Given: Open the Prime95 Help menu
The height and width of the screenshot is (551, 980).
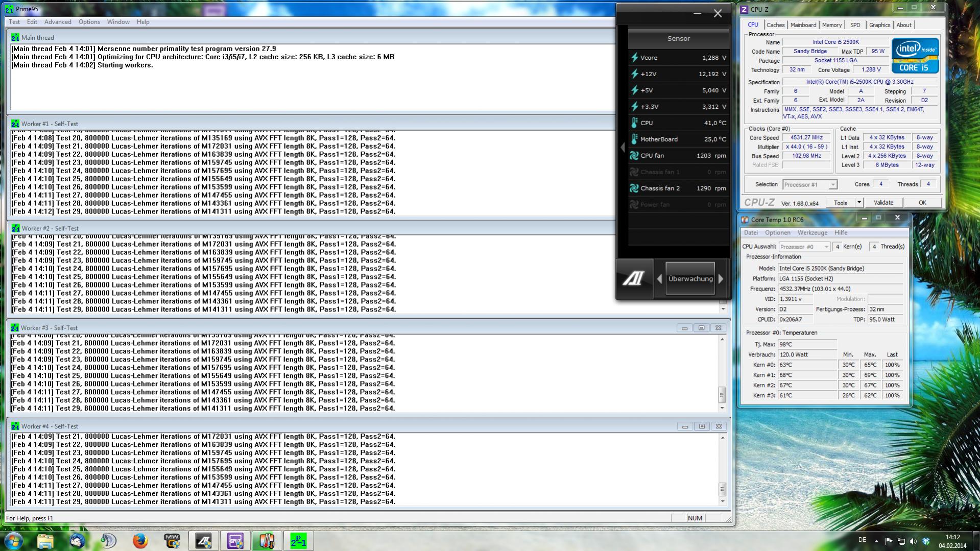Looking at the screenshot, I should [x=143, y=22].
